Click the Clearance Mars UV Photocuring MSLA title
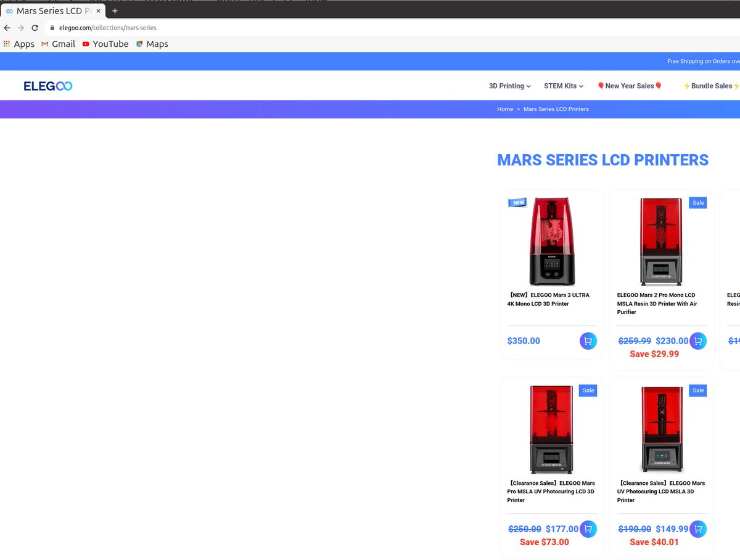 click(x=661, y=492)
